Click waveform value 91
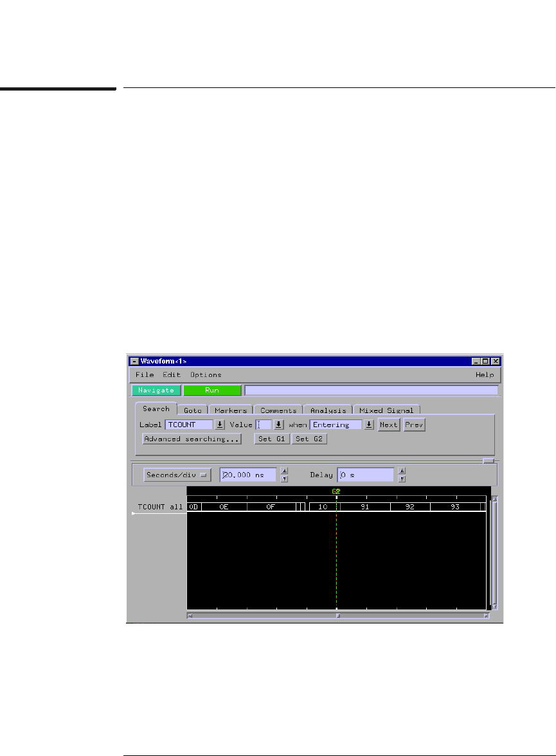Viewport: 556px width, 756px height. pos(365,507)
